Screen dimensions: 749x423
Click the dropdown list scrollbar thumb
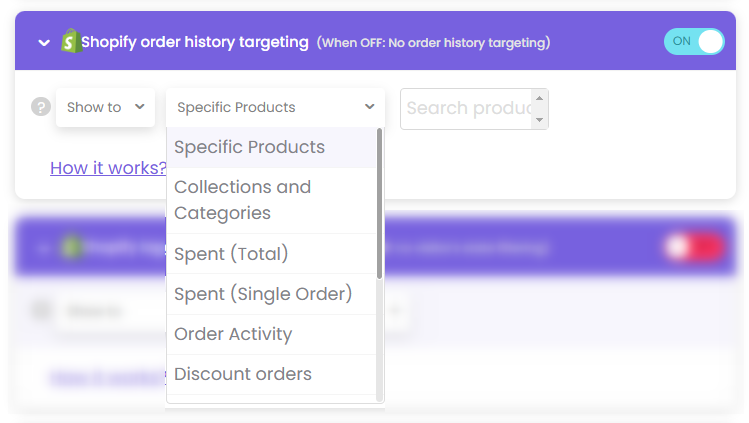(380, 203)
